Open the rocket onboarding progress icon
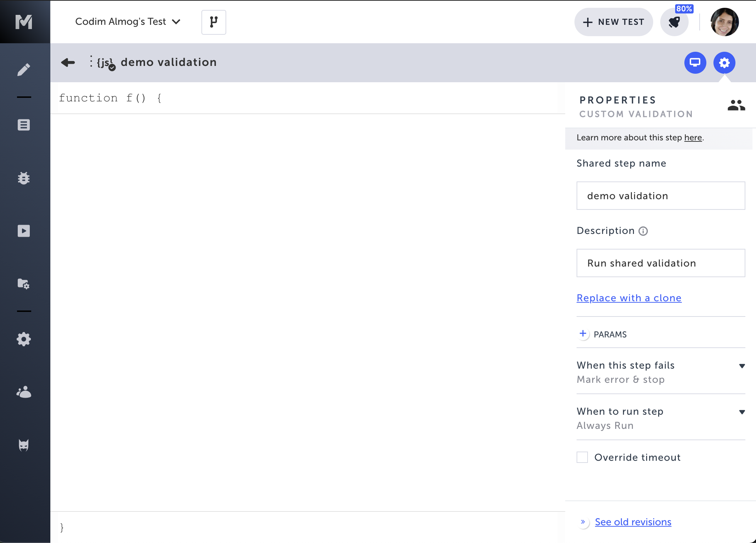756x543 pixels. [674, 22]
